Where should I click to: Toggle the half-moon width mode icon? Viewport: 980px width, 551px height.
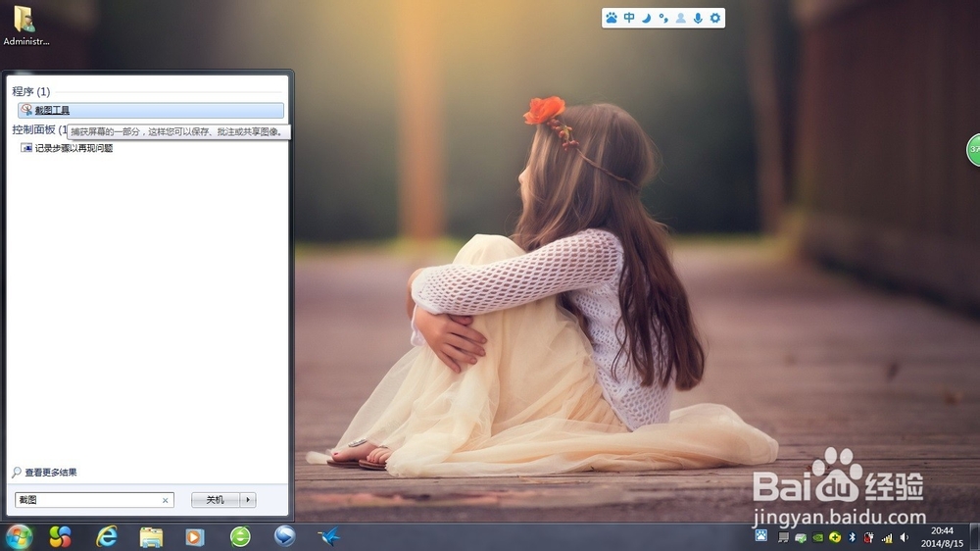646,18
